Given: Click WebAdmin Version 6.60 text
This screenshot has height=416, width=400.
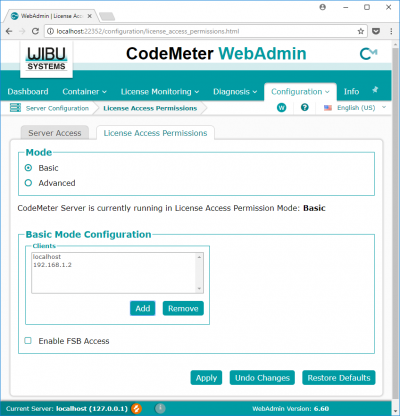Looking at the screenshot, I should coord(290,408).
